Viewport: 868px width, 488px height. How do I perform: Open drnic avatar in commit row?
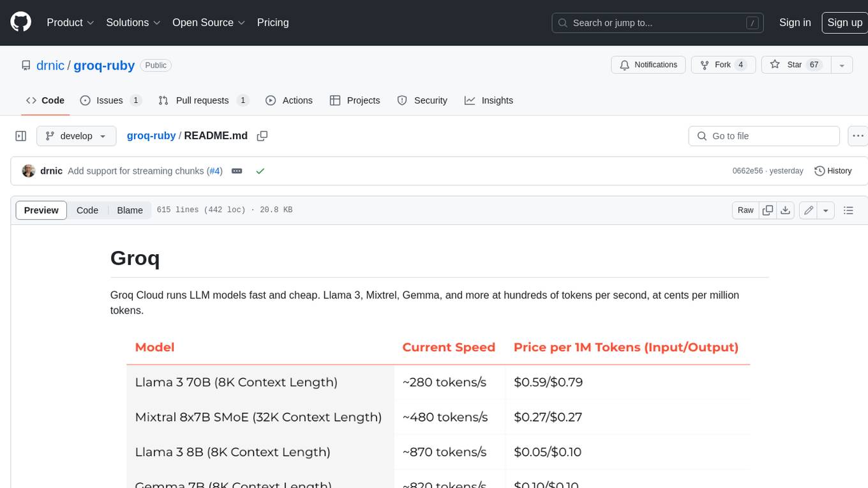pos(29,171)
